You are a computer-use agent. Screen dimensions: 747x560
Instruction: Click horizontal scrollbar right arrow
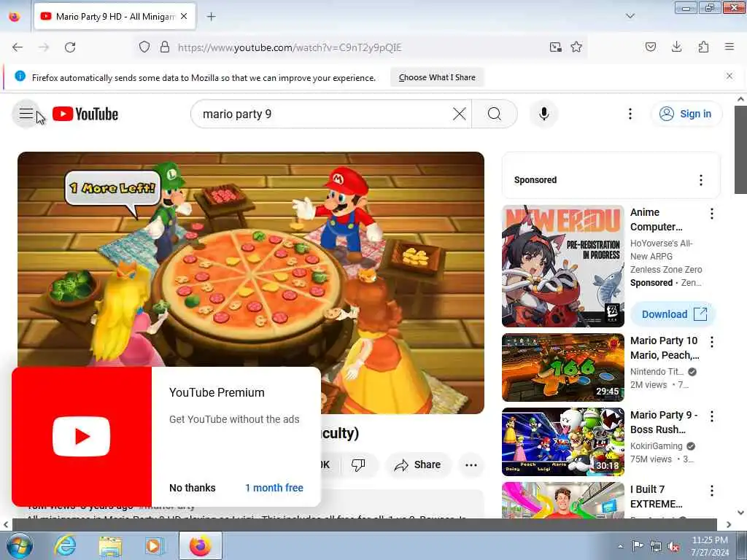[x=729, y=524]
